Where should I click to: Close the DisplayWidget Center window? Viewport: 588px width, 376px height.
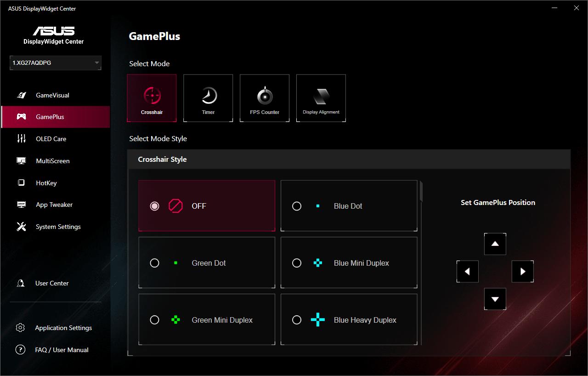[x=577, y=8]
